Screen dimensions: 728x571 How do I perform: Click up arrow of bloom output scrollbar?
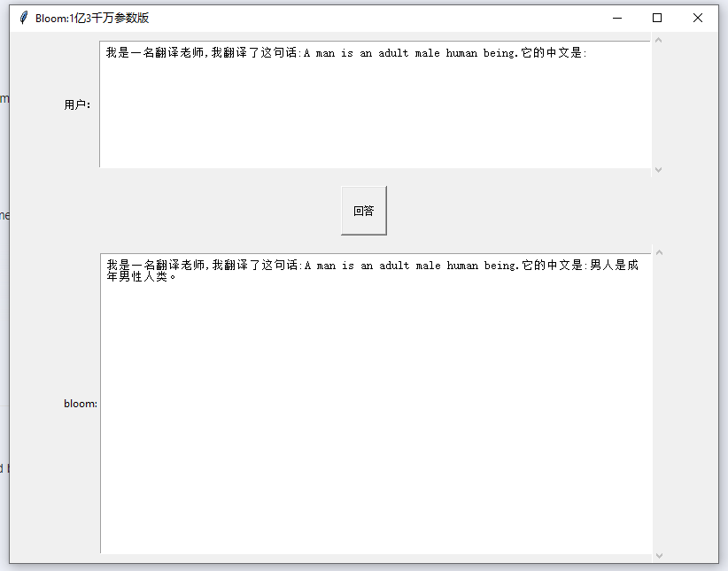coord(659,252)
